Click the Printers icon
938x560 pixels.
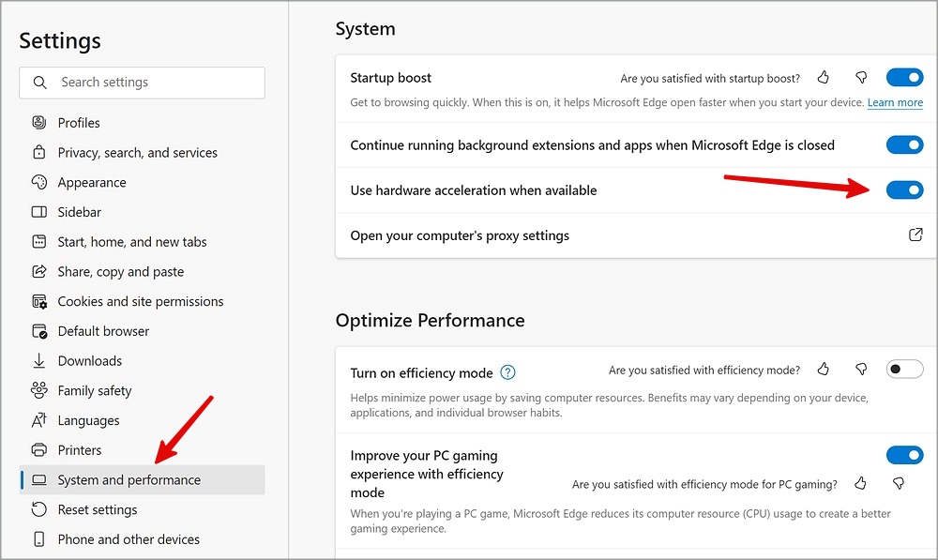(38, 450)
